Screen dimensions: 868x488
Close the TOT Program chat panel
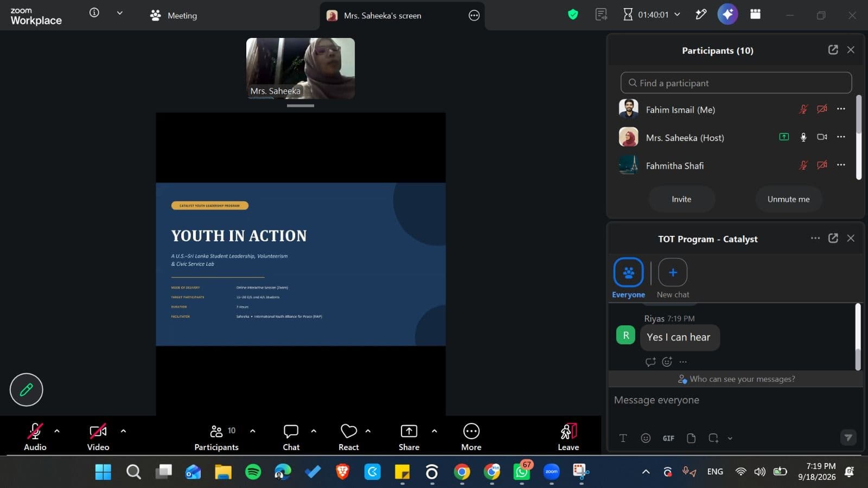[851, 238]
